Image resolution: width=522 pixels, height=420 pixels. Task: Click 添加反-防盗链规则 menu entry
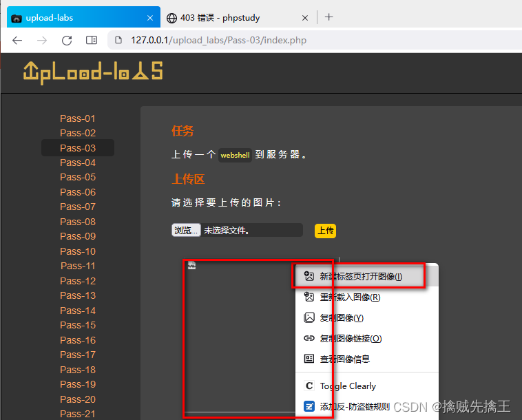click(x=366, y=406)
